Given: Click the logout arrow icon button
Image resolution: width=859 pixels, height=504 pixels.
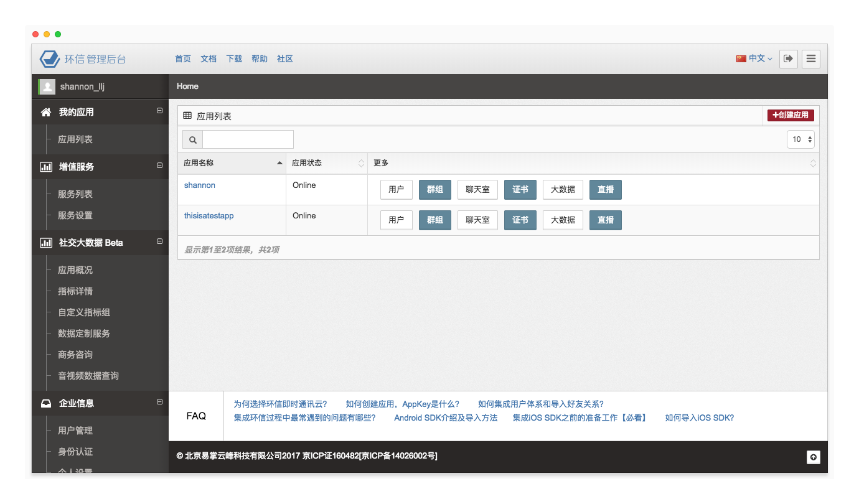Looking at the screenshot, I should (789, 58).
